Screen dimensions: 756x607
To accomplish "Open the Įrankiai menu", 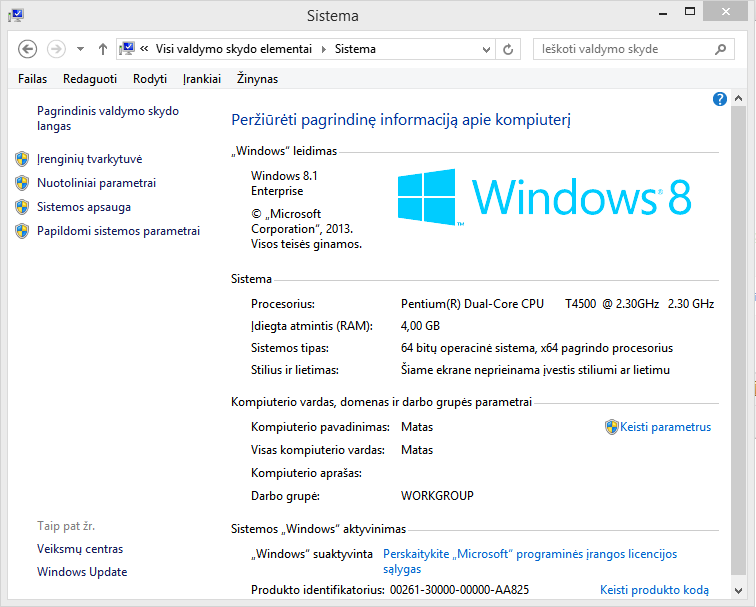I will [202, 79].
